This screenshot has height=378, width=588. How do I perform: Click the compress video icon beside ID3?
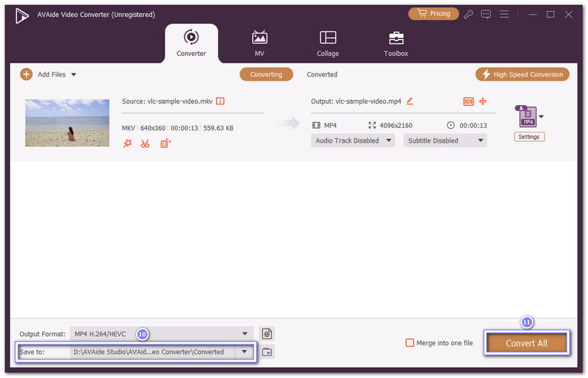(x=483, y=101)
